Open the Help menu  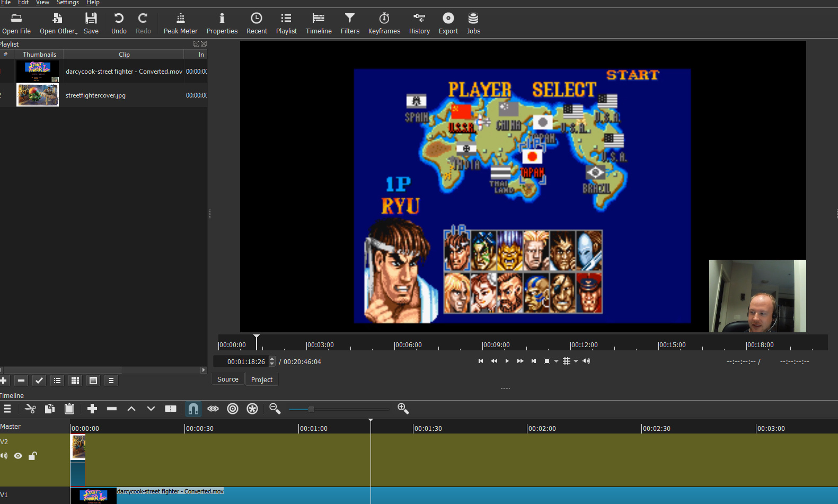pyautogui.click(x=93, y=3)
